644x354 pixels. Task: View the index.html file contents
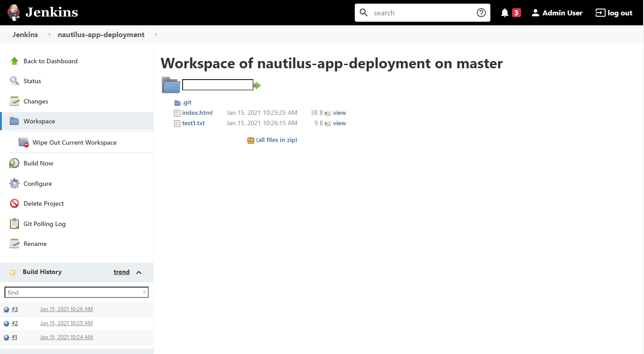click(339, 113)
